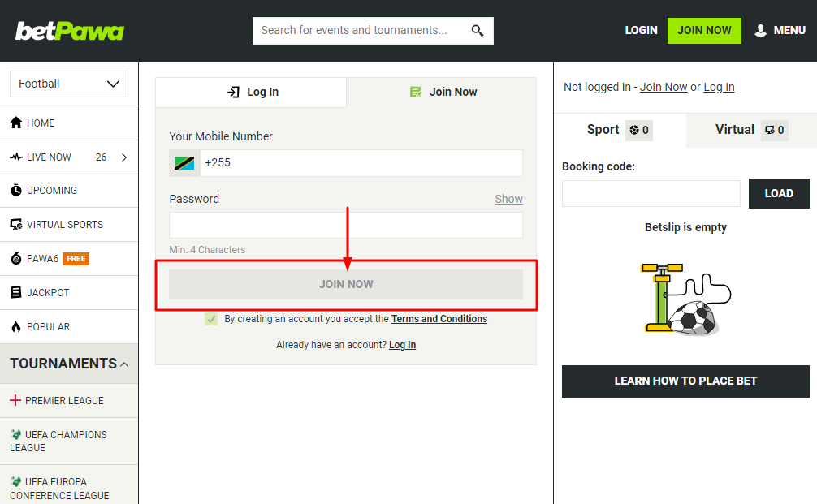817x504 pixels.
Task: Select the Sport betslip tab
Action: (620, 130)
